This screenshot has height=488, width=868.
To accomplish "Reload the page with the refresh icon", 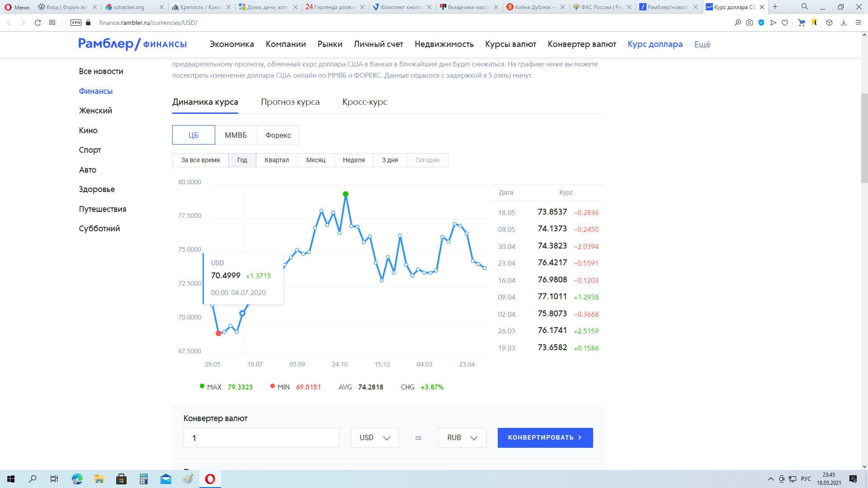I will (x=38, y=23).
